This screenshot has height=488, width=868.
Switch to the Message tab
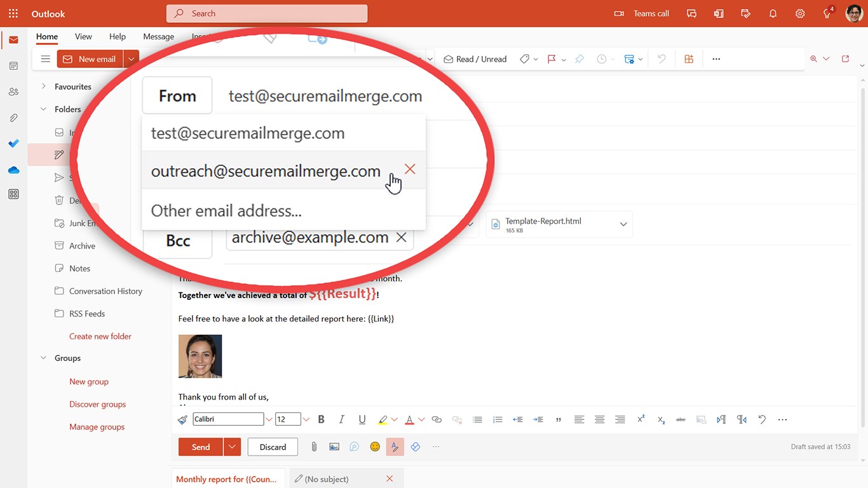(159, 37)
